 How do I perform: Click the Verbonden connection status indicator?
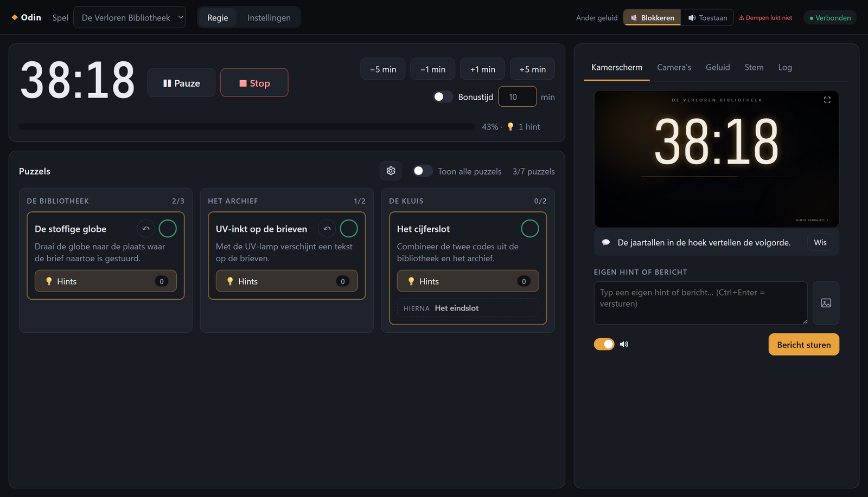(830, 18)
